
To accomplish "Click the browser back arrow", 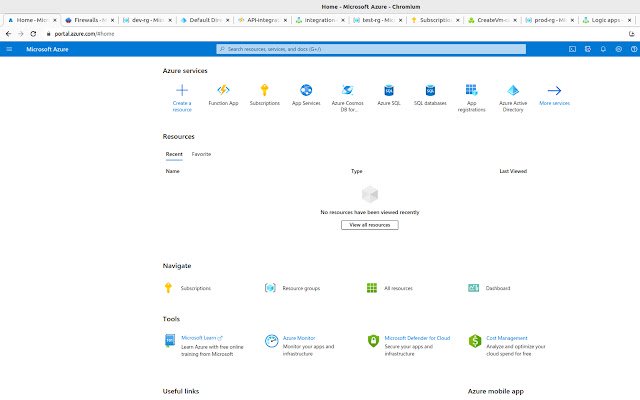I will (x=9, y=34).
